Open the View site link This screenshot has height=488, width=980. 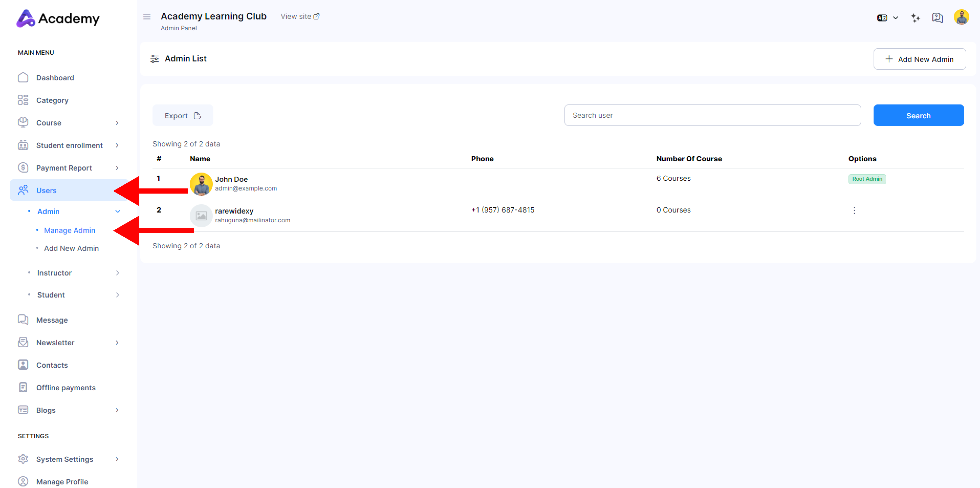coord(300,16)
